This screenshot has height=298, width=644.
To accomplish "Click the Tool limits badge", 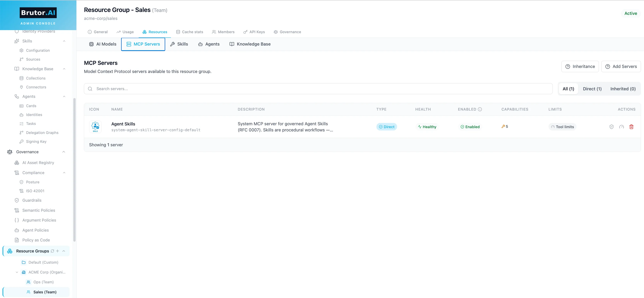I will point(562,127).
